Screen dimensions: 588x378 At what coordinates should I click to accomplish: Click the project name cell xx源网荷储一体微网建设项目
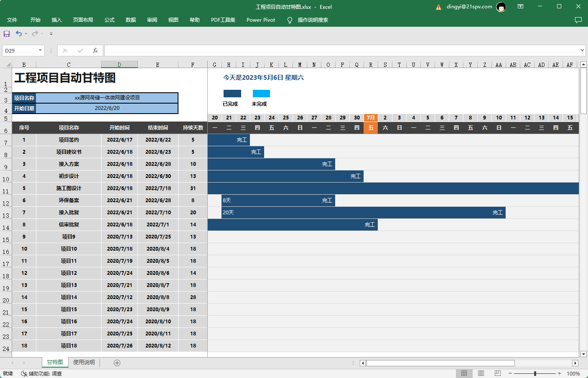tap(107, 98)
